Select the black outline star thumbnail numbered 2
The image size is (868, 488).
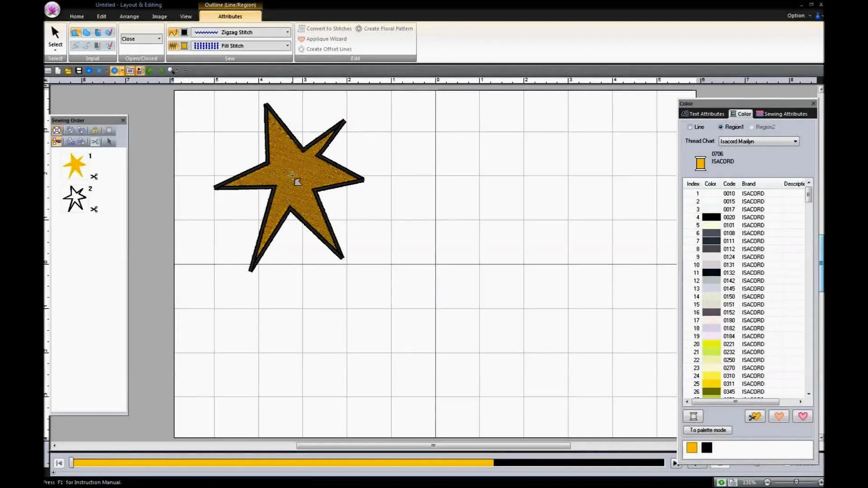75,198
